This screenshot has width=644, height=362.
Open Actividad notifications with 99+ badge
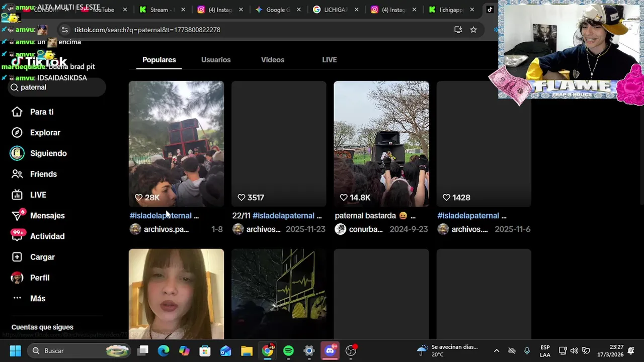click(x=17, y=236)
